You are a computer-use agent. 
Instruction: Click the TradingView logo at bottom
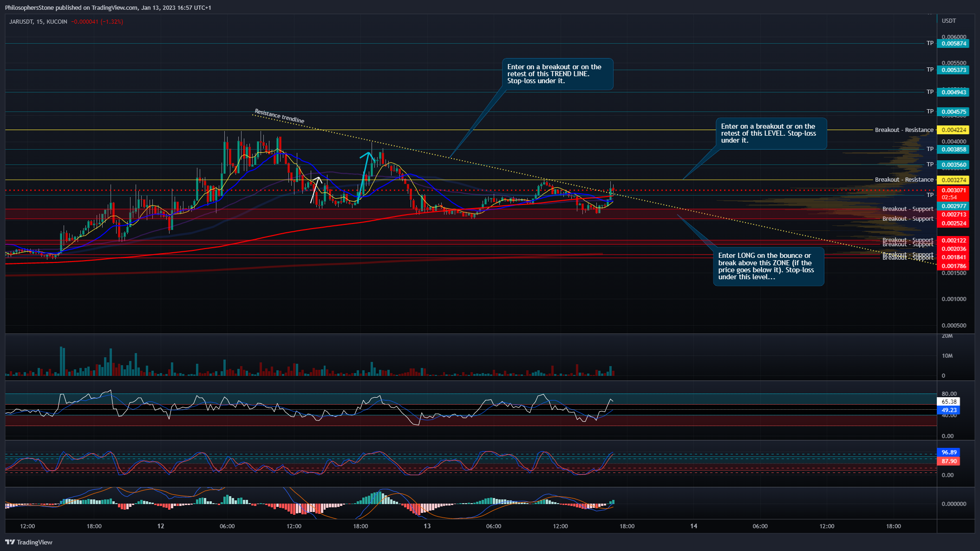click(28, 542)
